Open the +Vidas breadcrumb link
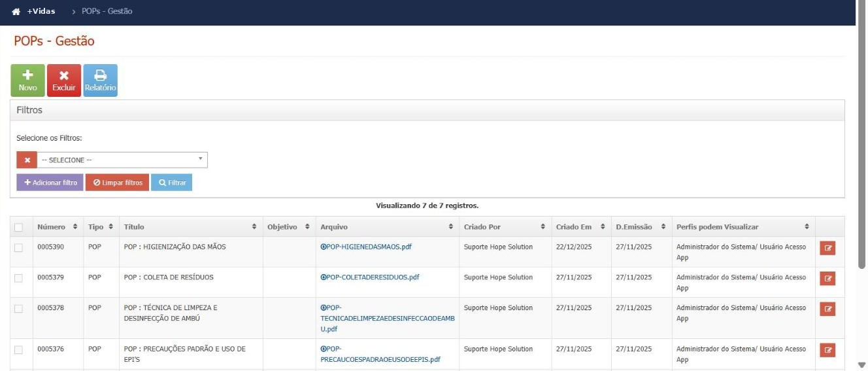The height and width of the screenshot is (371, 868). (41, 12)
